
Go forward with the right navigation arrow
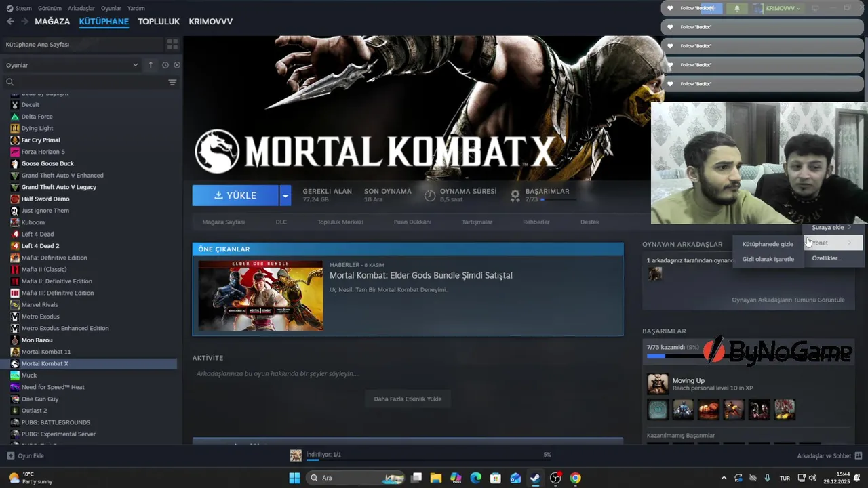(24, 22)
